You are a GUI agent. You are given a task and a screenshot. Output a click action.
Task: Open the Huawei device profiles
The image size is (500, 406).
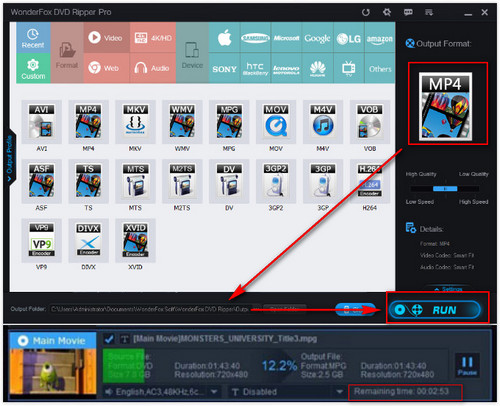click(317, 69)
